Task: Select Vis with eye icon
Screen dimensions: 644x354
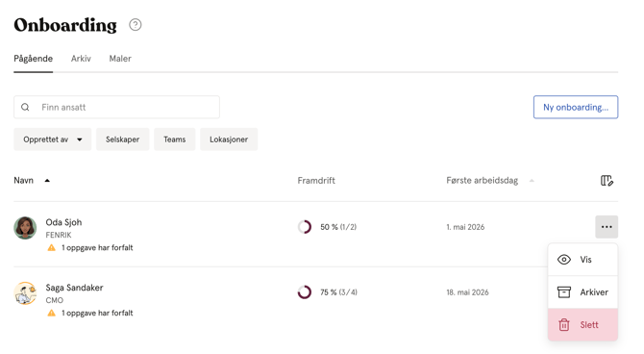Action: coord(582,260)
